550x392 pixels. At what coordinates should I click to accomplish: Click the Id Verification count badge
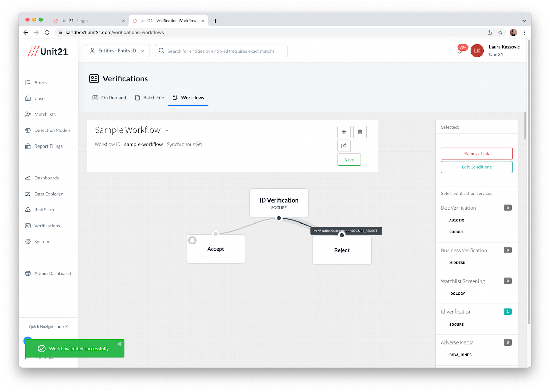pyautogui.click(x=508, y=312)
